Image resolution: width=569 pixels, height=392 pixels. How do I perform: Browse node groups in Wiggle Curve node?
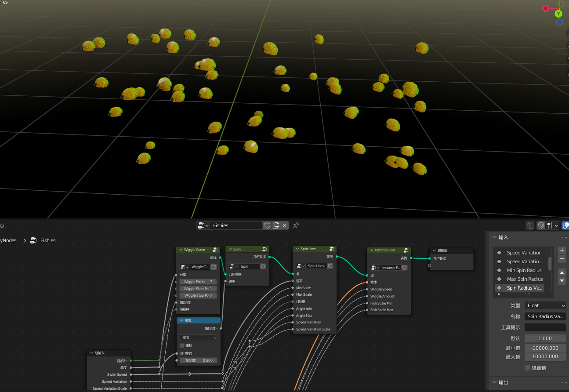click(184, 267)
